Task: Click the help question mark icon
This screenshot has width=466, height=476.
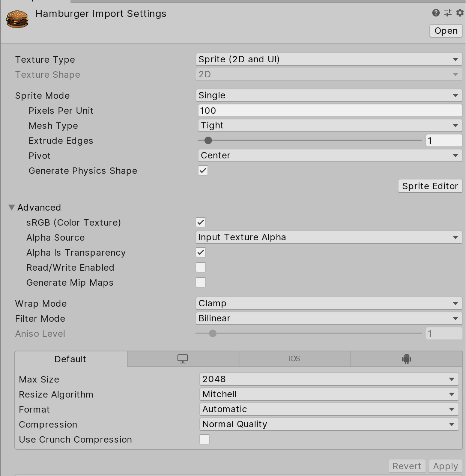Action: point(436,13)
